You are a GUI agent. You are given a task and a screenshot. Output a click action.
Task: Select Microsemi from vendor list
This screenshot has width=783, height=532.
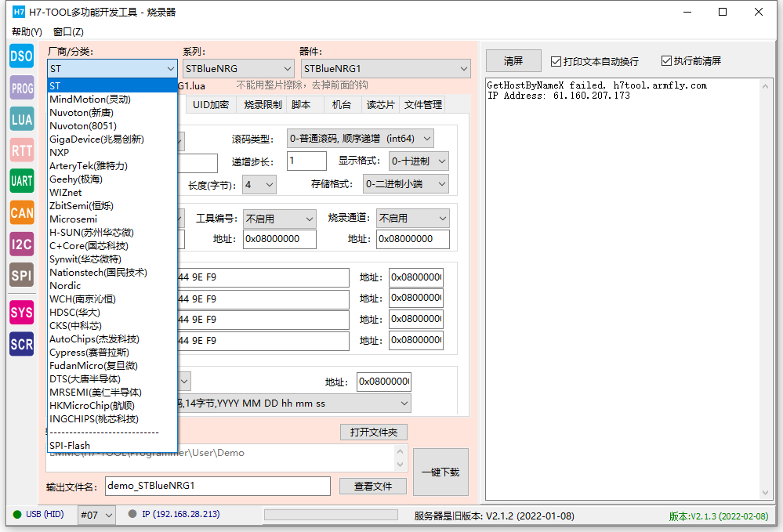(113, 219)
